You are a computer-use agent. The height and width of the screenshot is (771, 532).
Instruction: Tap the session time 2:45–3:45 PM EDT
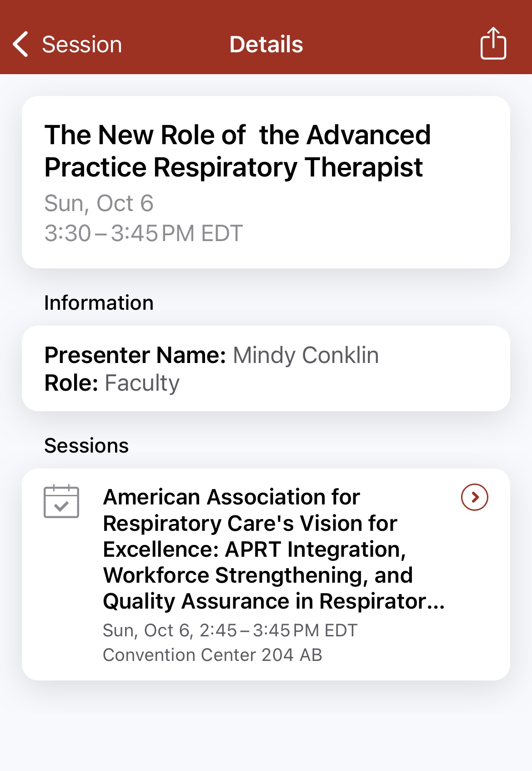[x=230, y=630]
